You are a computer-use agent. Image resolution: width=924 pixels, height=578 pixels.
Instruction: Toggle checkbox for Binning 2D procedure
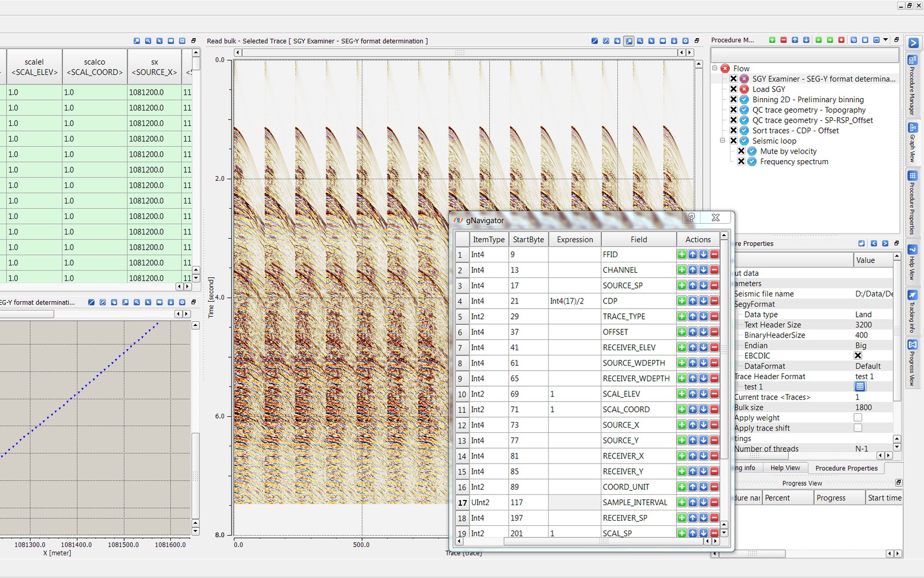click(x=733, y=99)
